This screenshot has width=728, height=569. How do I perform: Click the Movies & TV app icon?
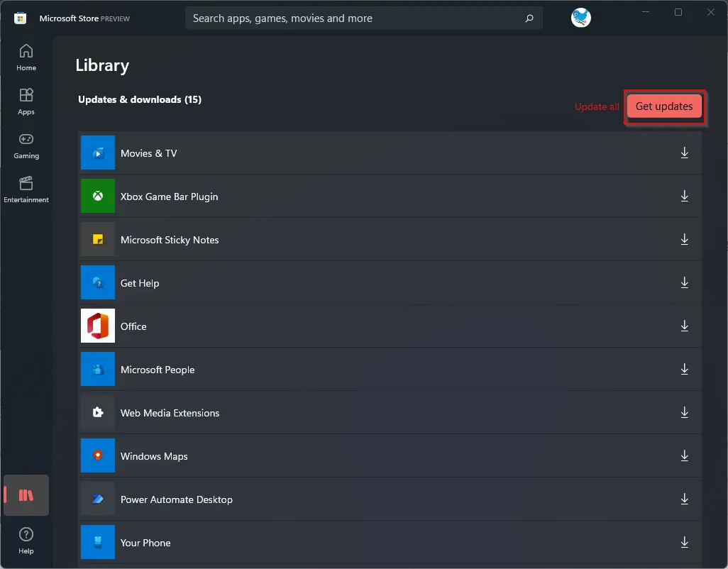pos(97,153)
